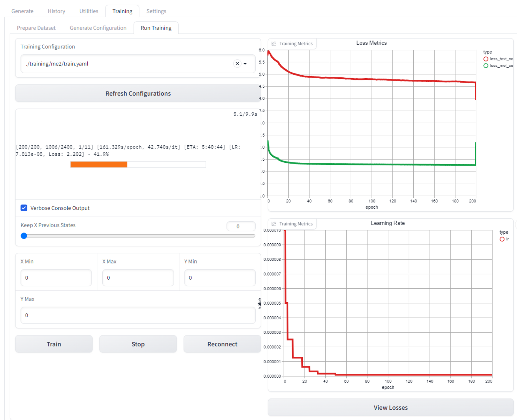Image resolution: width=517 pixels, height=420 pixels.
Task: Click the Learning Rate chart title
Action: tap(388, 223)
